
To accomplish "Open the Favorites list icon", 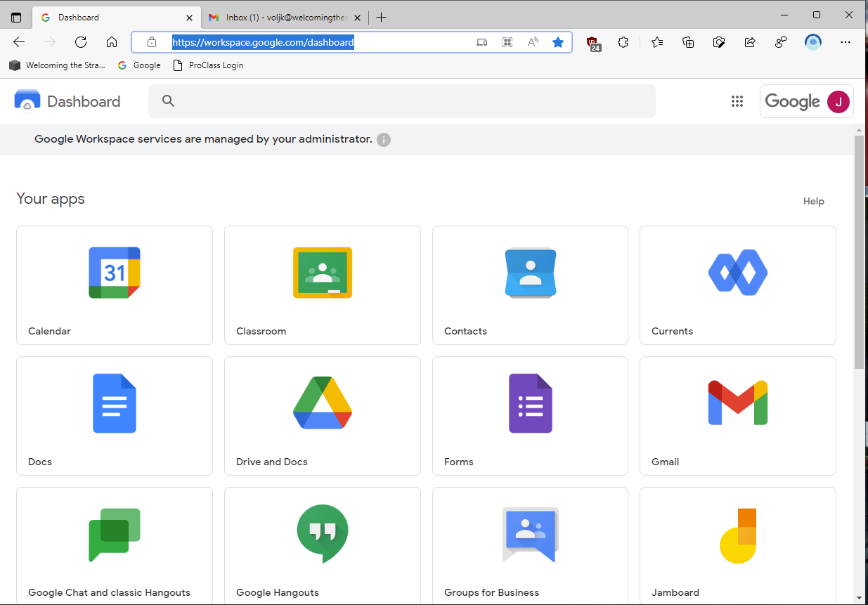I will point(657,42).
